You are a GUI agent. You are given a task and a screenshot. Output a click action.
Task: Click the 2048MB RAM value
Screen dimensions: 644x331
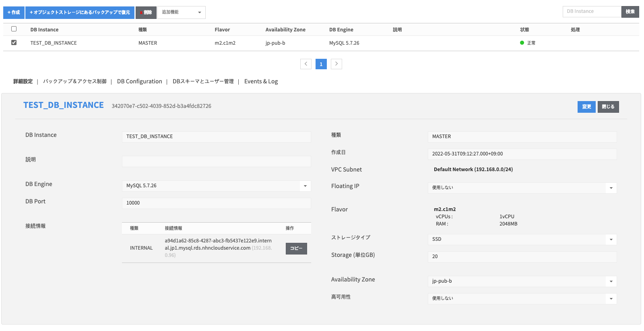point(508,224)
